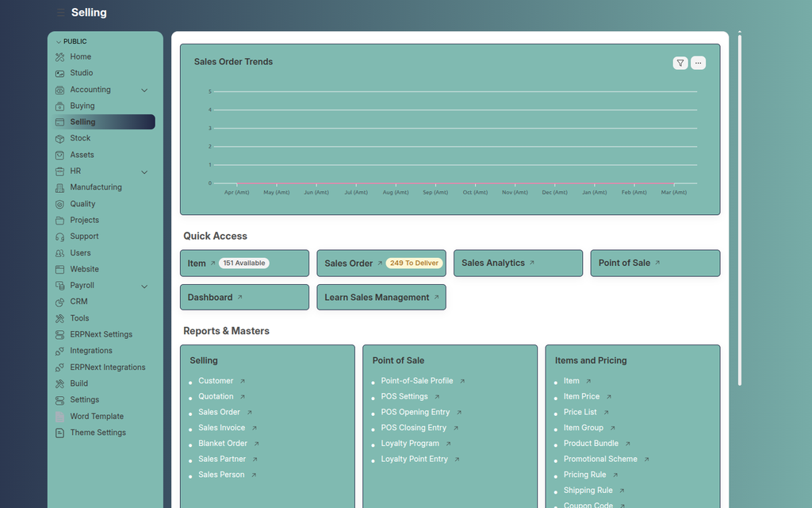Open the filter options on Sales Order Trends chart
The image size is (812, 508).
680,63
